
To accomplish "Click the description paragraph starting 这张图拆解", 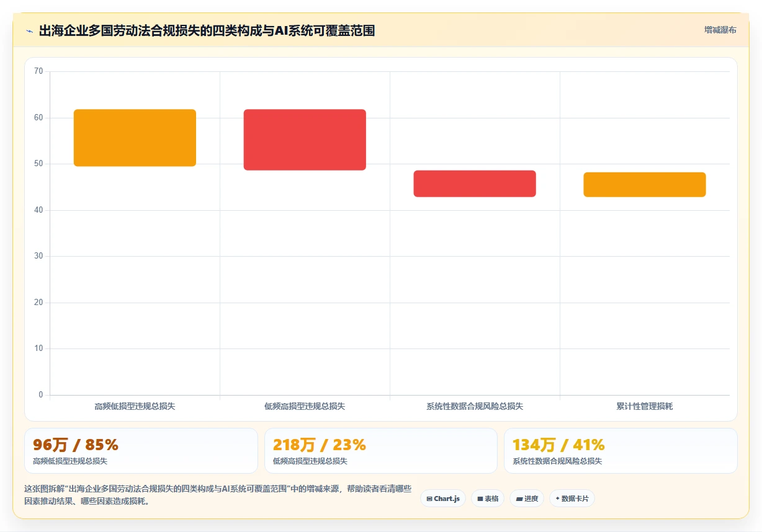I will tap(218, 495).
